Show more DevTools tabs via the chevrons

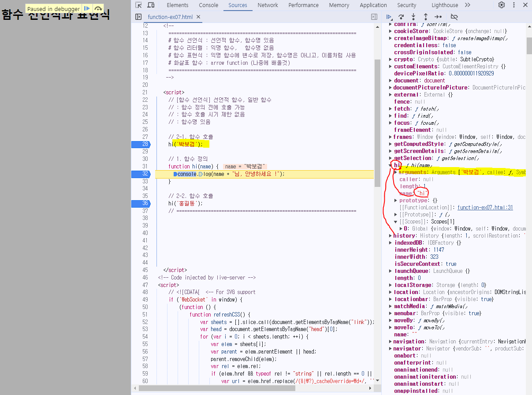coord(468,5)
